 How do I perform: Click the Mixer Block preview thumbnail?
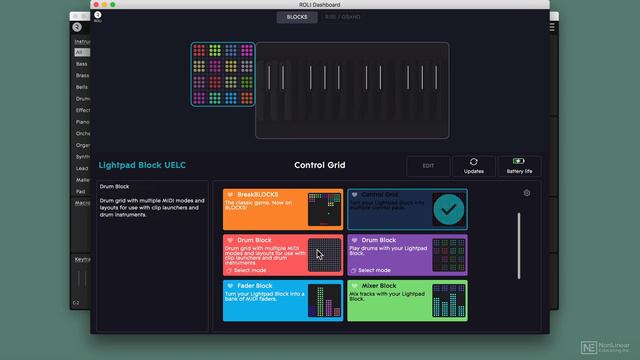[449, 301]
